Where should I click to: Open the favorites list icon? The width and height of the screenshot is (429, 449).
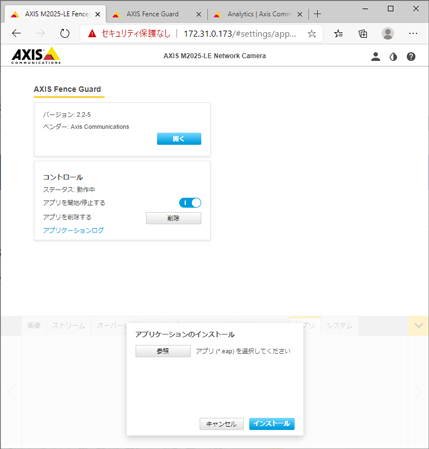[338, 33]
